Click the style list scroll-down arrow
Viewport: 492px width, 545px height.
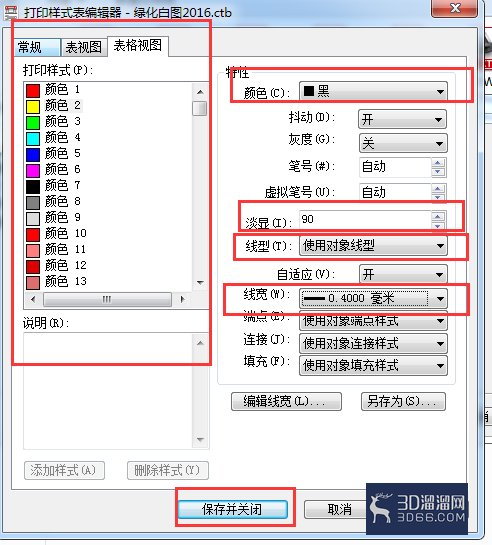[x=200, y=283]
